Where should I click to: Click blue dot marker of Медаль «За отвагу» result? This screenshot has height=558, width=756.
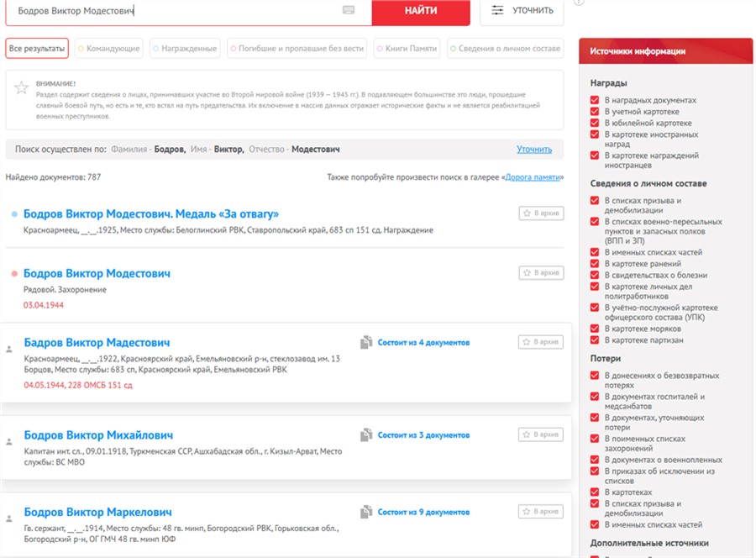[14, 213]
